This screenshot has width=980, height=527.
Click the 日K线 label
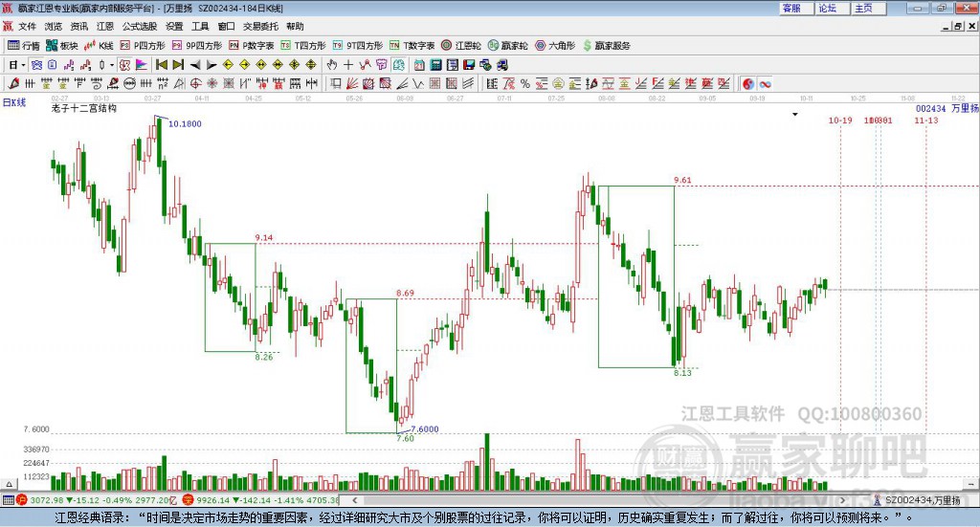click(14, 102)
